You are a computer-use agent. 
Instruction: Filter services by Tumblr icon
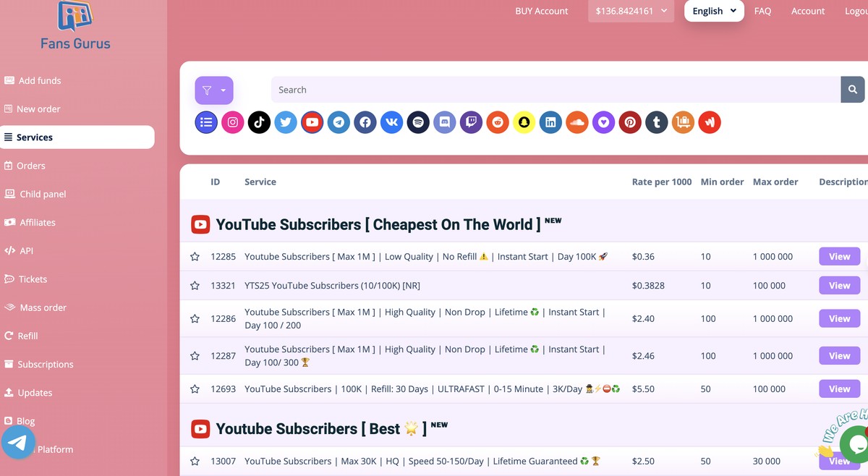pos(657,122)
